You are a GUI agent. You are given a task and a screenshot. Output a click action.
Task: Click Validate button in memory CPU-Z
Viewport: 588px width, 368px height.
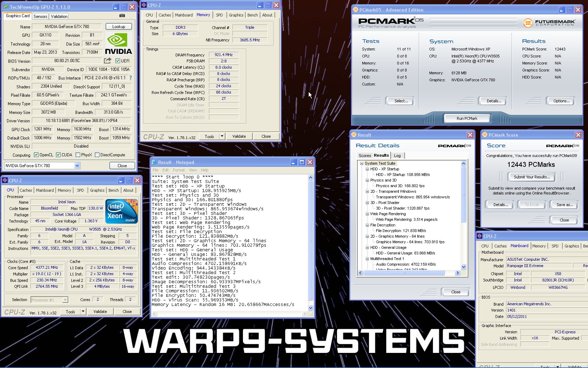pos(239,136)
